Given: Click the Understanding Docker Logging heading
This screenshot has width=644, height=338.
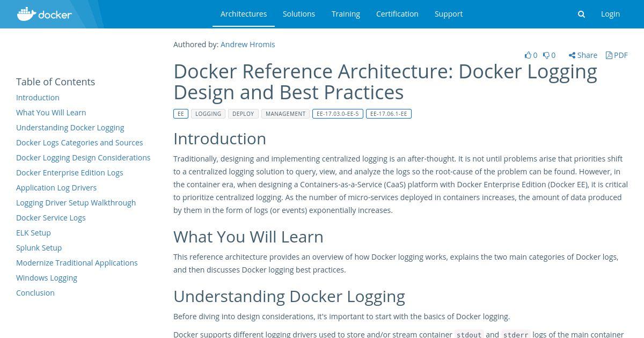Looking at the screenshot, I should point(289,297).
